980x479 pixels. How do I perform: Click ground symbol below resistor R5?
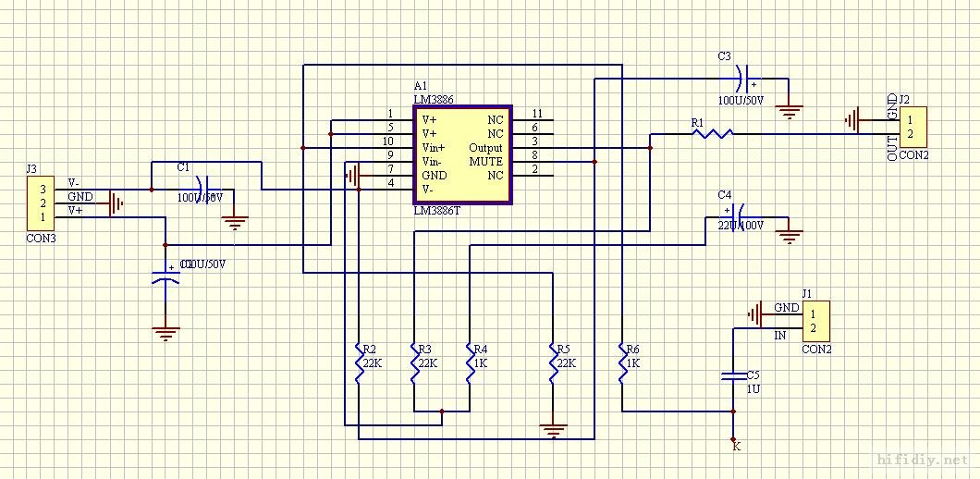[x=553, y=429]
